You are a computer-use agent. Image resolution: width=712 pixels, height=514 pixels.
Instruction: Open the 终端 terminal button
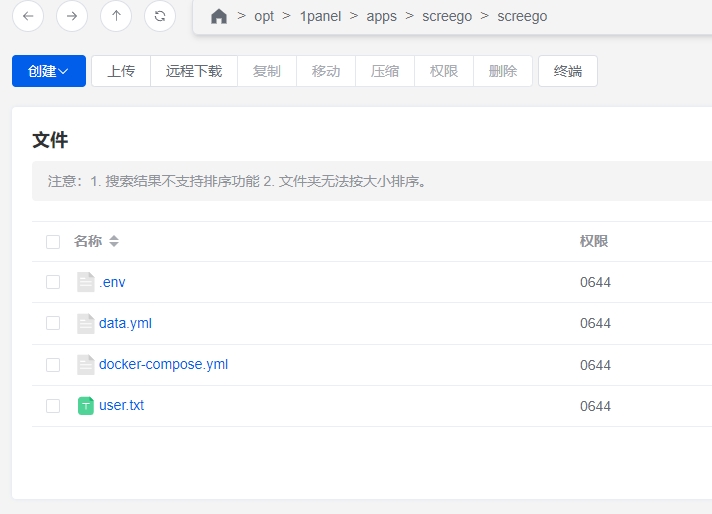click(x=568, y=71)
